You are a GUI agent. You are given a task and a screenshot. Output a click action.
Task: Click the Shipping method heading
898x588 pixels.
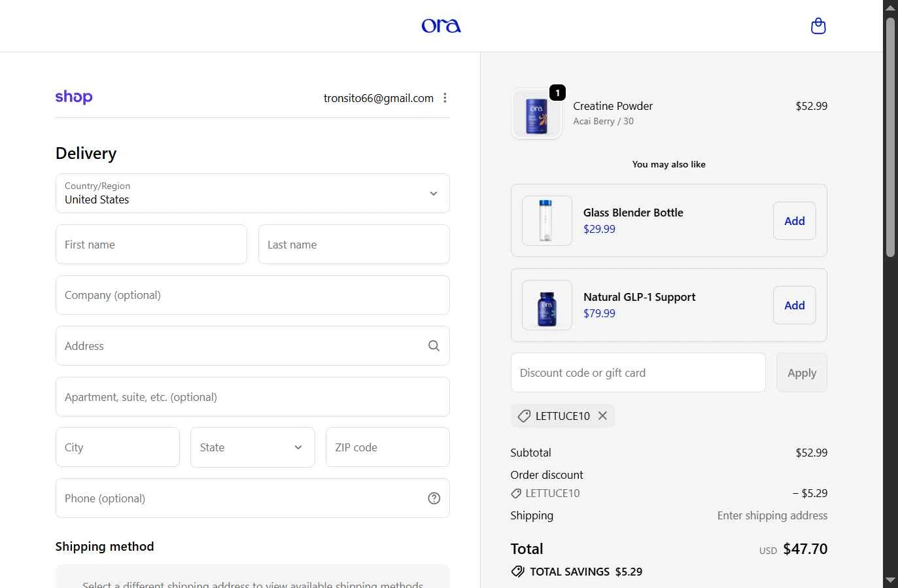(x=105, y=546)
